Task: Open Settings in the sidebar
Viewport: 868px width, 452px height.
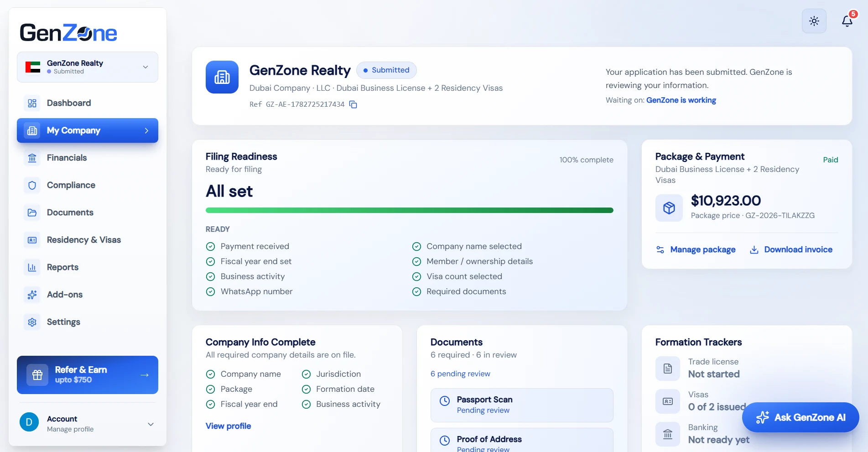Action: [x=88, y=322]
